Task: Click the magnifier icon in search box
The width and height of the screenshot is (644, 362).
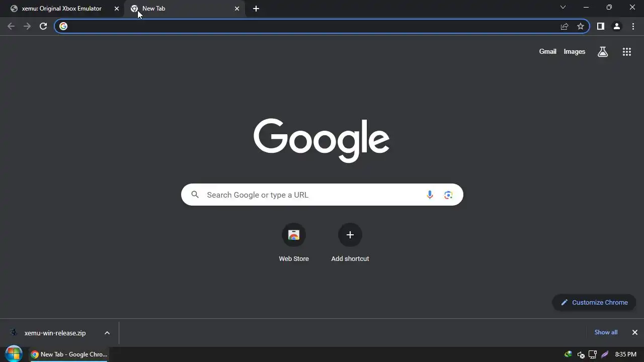Action: [x=195, y=195]
